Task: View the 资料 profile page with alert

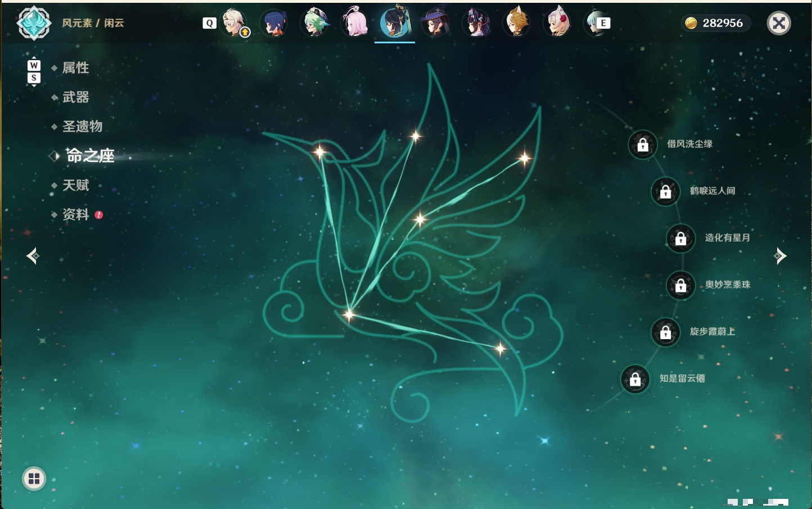Action: (x=76, y=214)
